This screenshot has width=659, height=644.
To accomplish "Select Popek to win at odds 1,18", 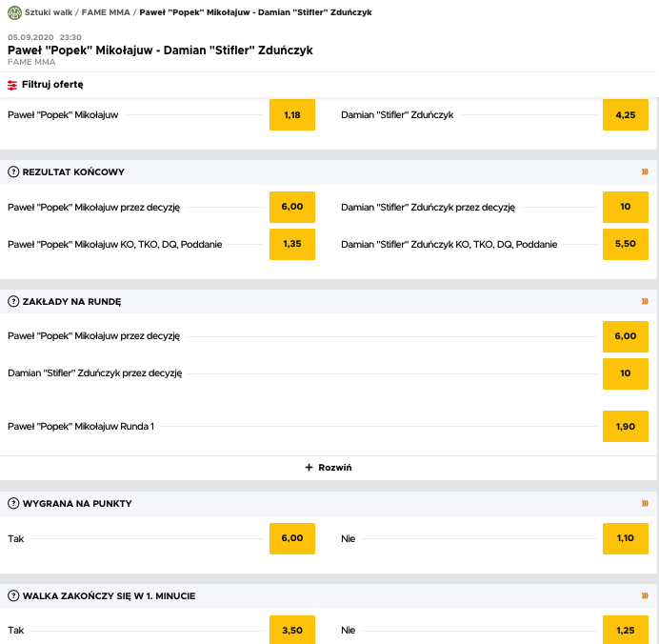I will point(292,115).
